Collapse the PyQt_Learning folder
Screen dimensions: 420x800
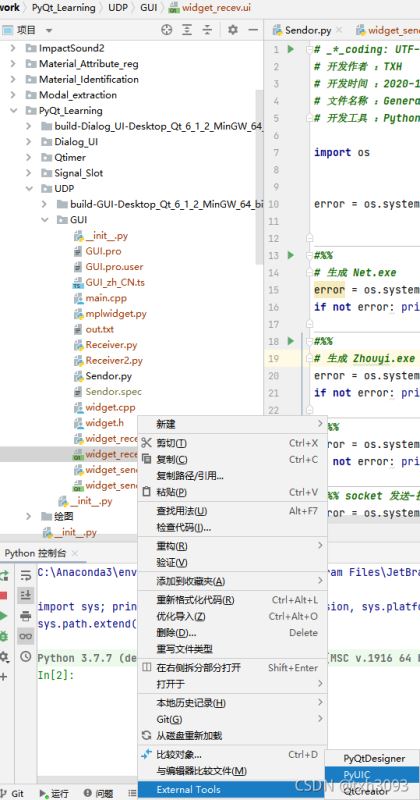tap(13, 111)
